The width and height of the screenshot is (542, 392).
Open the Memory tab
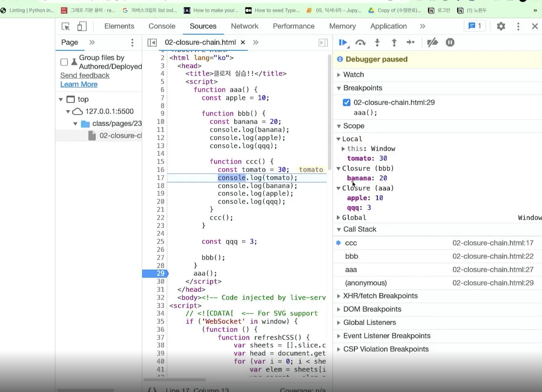[x=342, y=26]
